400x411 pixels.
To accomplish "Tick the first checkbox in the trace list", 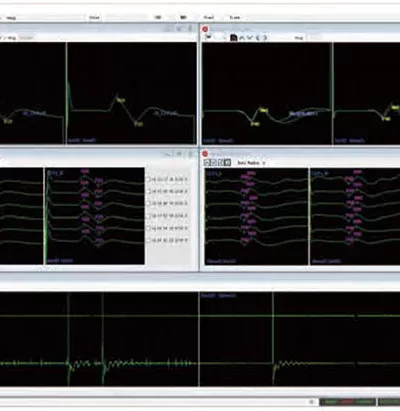I will (x=149, y=179).
